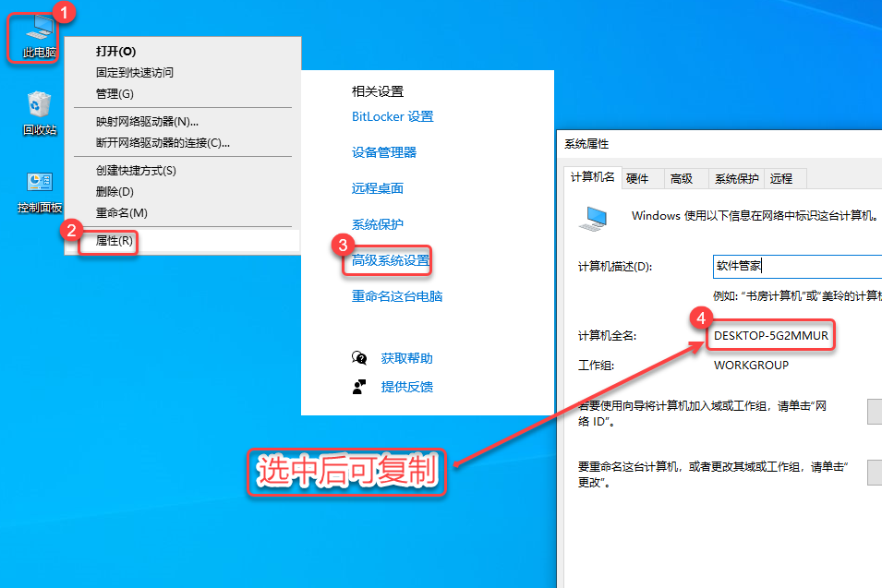Open the 远程桌面 link
The width and height of the screenshot is (882, 588).
click(x=378, y=188)
